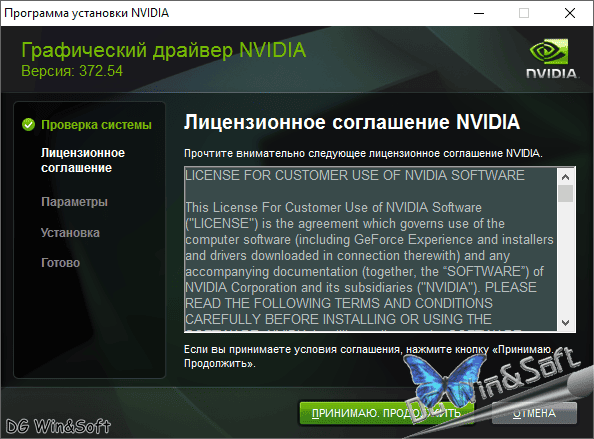
Task: Click the license scrollbar down arrow
Action: click(x=566, y=323)
